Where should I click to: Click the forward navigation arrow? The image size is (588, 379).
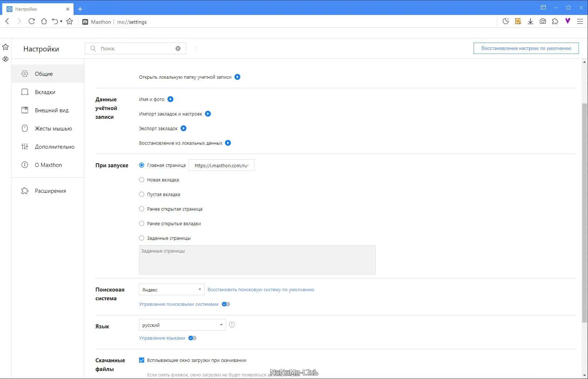click(19, 22)
